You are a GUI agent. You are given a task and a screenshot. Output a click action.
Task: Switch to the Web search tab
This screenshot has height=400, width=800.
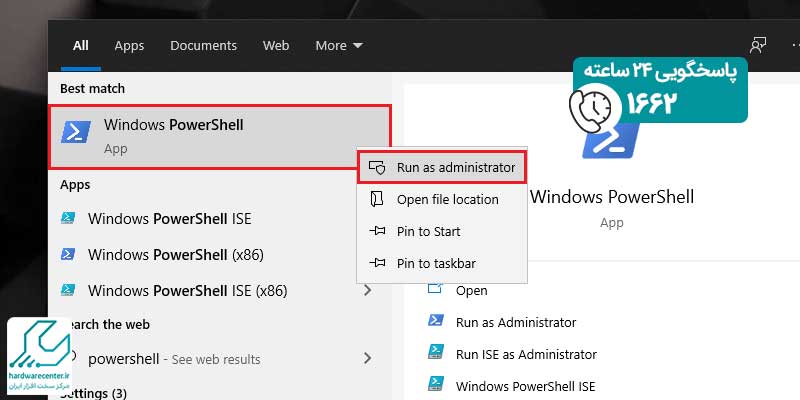click(x=276, y=45)
